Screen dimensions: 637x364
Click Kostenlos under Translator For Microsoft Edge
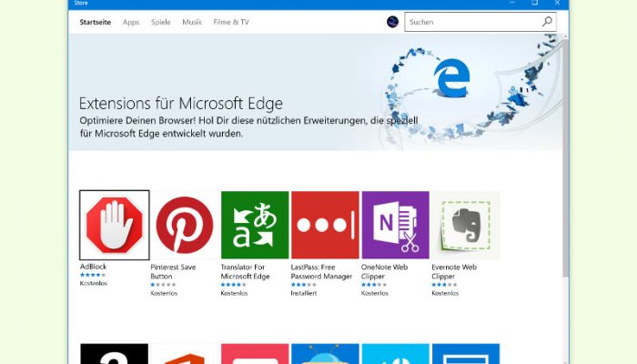[234, 293]
